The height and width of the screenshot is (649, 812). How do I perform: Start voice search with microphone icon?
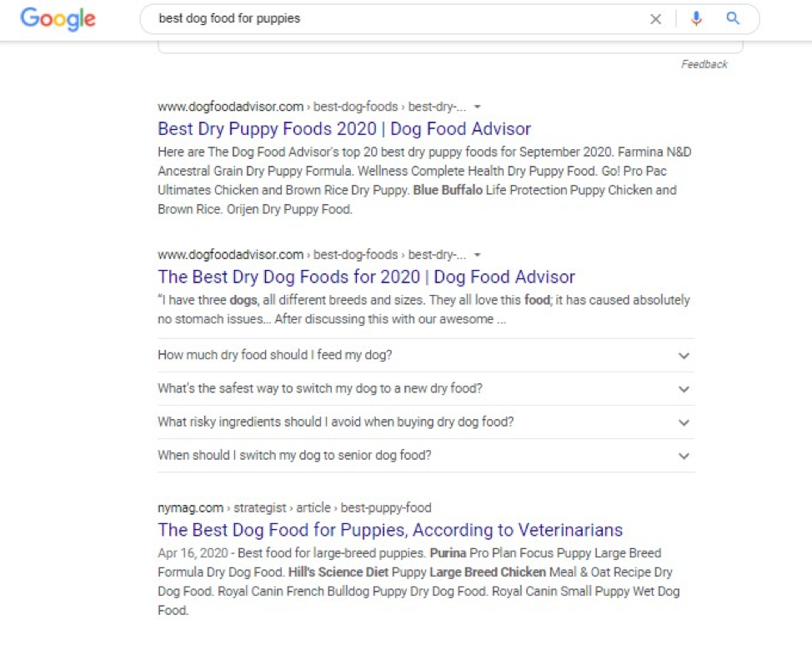point(696,19)
